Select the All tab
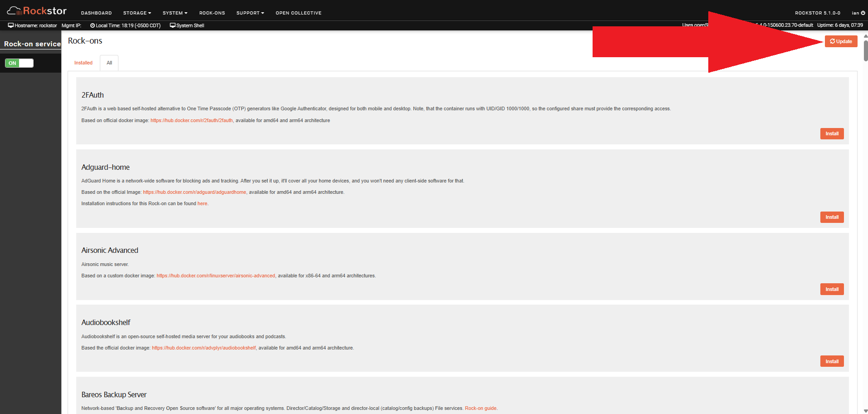 click(109, 63)
